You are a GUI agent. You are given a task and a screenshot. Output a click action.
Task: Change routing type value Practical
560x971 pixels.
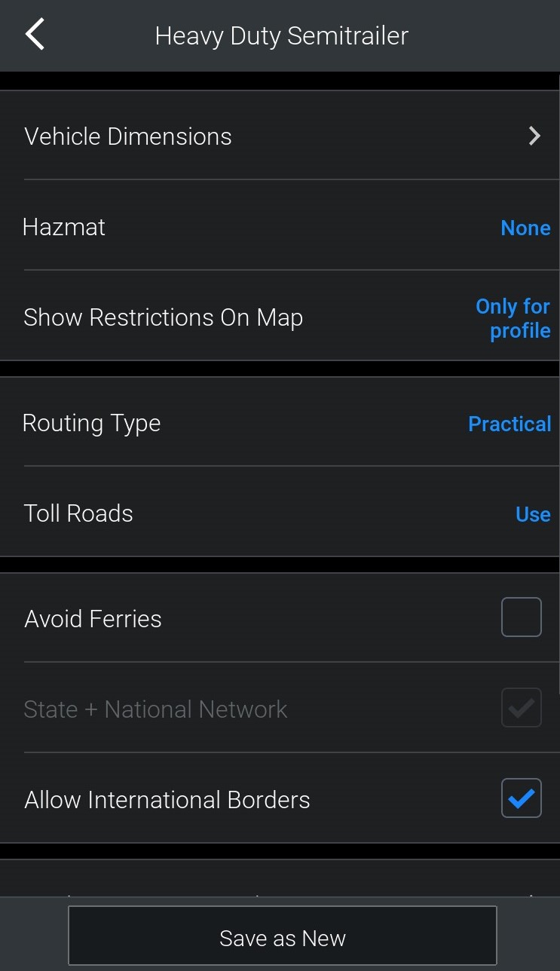(510, 424)
